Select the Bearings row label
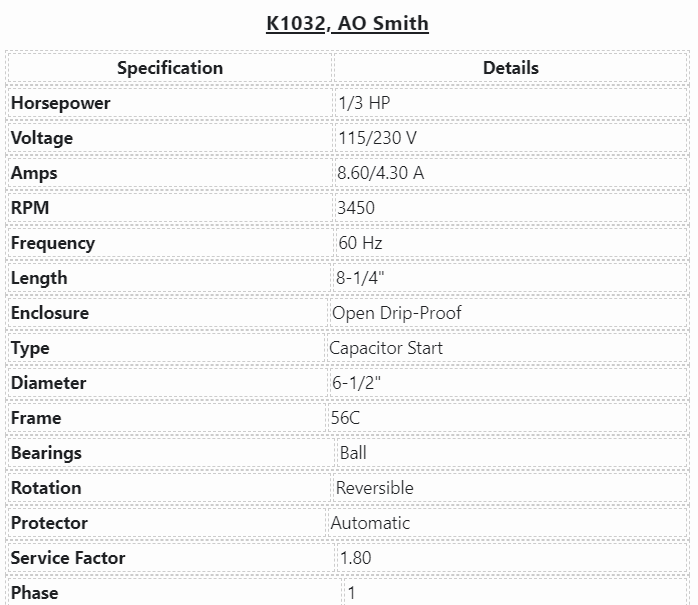The width and height of the screenshot is (698, 605). click(46, 453)
